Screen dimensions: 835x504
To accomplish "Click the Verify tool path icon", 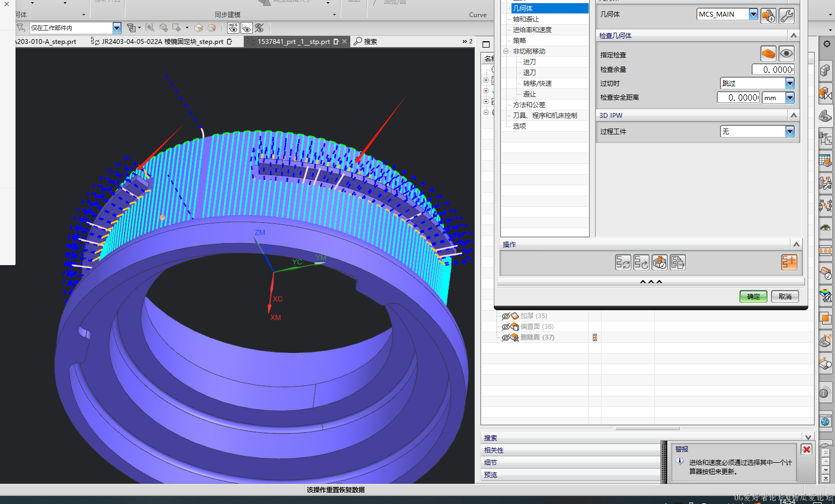I will coord(660,262).
